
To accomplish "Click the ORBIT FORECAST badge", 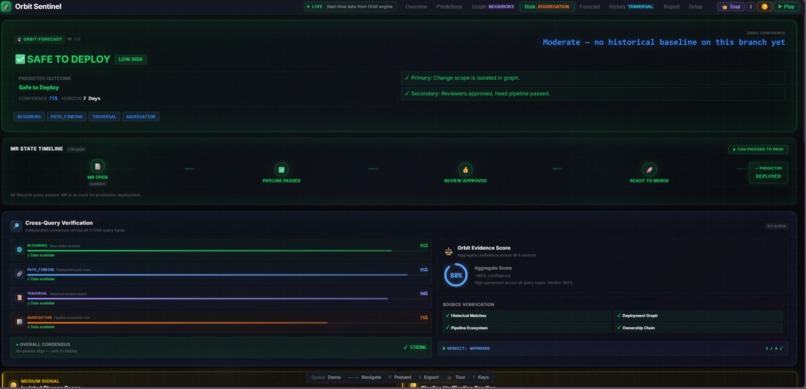I will (x=40, y=39).
